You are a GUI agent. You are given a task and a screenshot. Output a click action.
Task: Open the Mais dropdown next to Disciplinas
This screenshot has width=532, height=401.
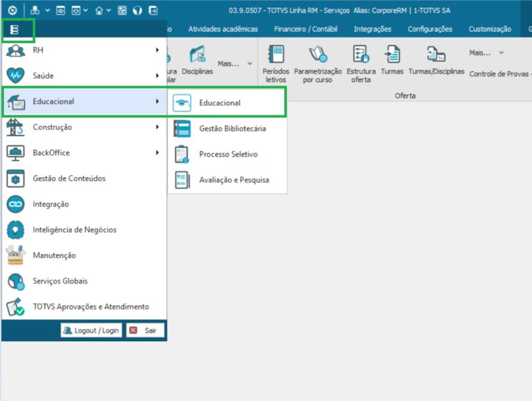tap(235, 64)
